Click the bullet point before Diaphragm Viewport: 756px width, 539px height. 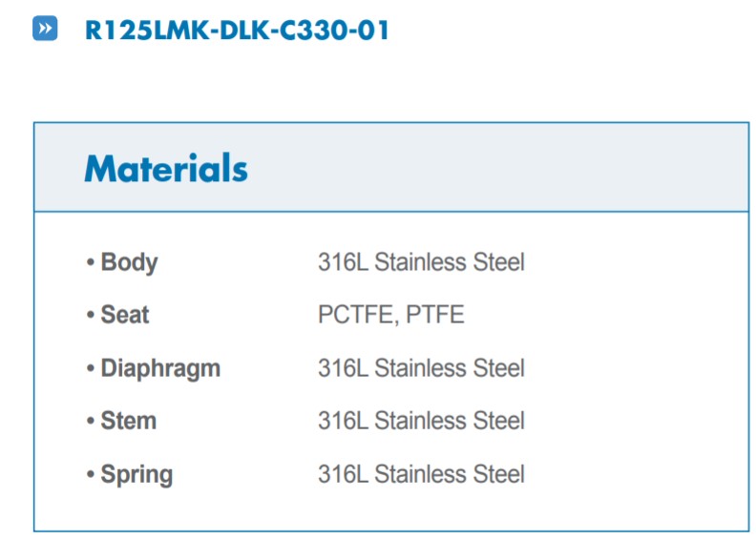coord(90,369)
